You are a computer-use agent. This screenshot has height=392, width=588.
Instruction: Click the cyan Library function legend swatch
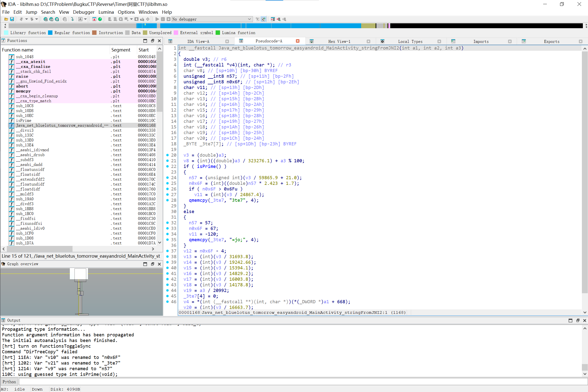tap(6, 33)
